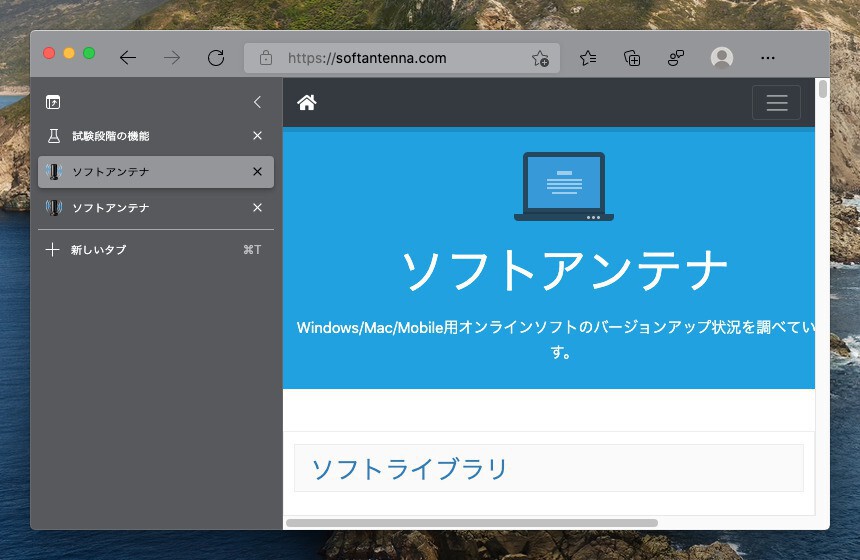The image size is (860, 560).
Task: Select the highlighted ソフトアンテナ tab
Action: (x=156, y=172)
